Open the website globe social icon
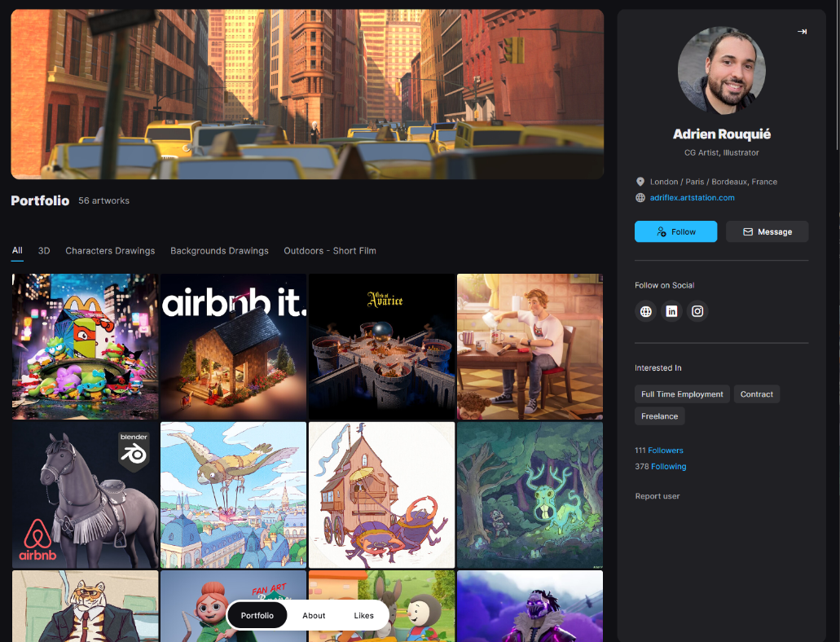Viewport: 840px width, 642px height. [646, 311]
